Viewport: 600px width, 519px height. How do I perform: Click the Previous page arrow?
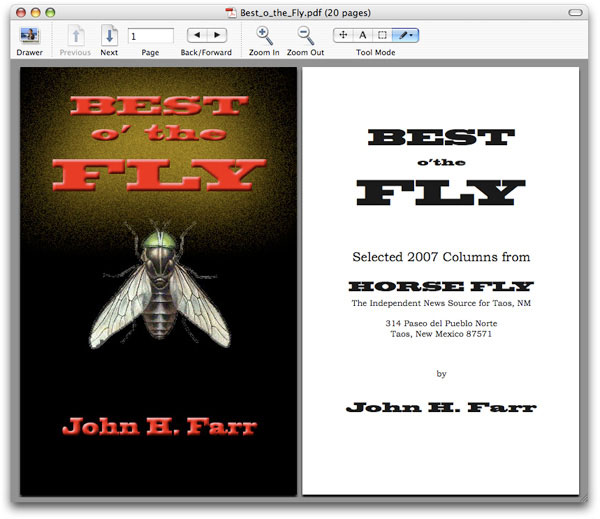[74, 36]
